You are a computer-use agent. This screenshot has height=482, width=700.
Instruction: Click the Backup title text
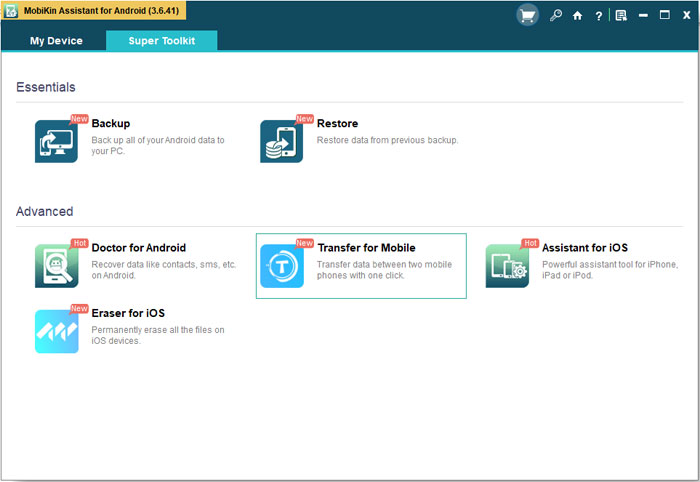pos(111,124)
